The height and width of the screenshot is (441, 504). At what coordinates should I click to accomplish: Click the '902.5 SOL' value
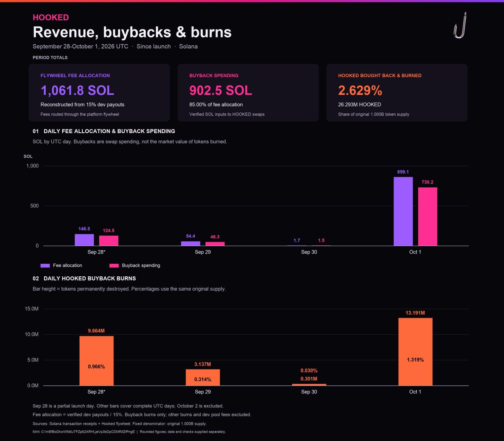tap(221, 90)
